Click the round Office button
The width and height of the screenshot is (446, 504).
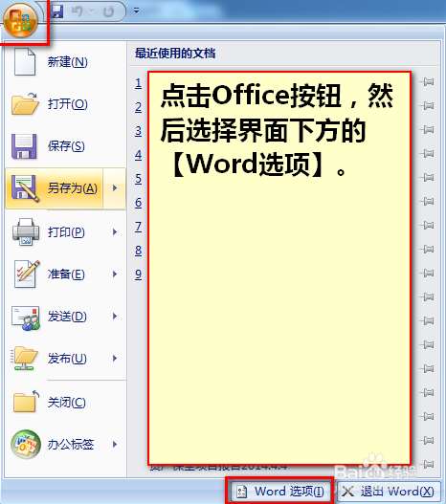click(x=21, y=20)
